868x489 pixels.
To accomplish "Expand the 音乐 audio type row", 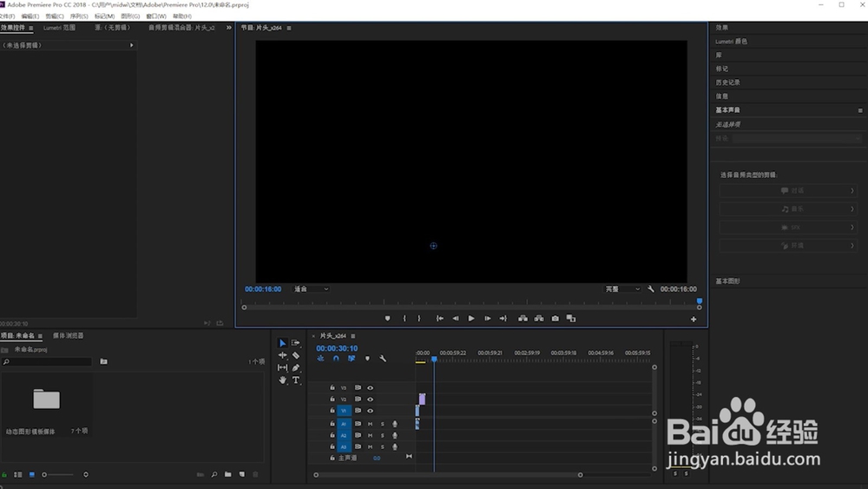I will (x=788, y=208).
